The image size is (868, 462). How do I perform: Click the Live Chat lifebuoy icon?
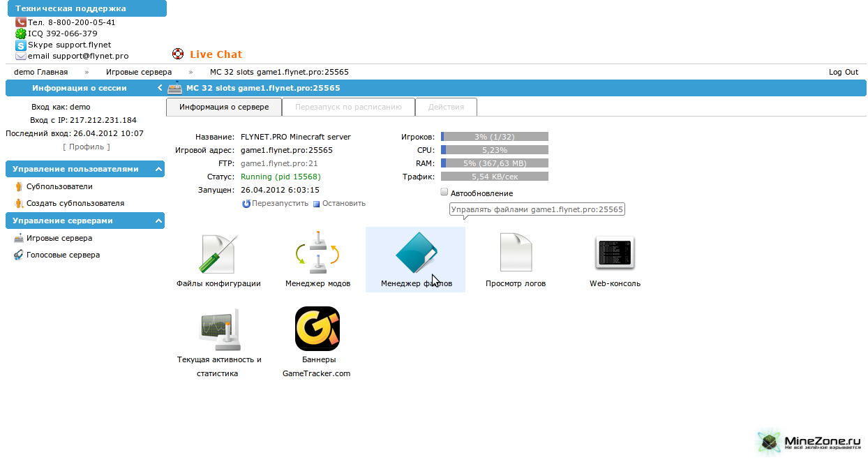click(178, 54)
